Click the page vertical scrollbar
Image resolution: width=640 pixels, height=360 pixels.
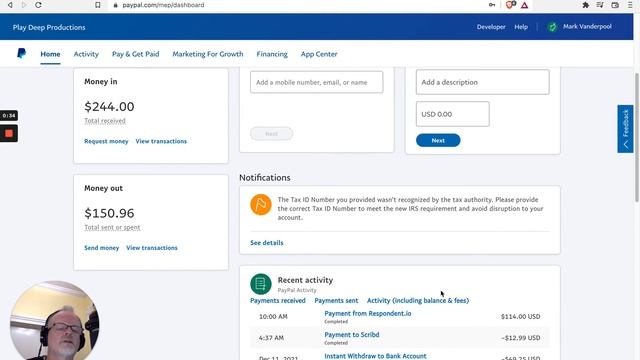637,137
